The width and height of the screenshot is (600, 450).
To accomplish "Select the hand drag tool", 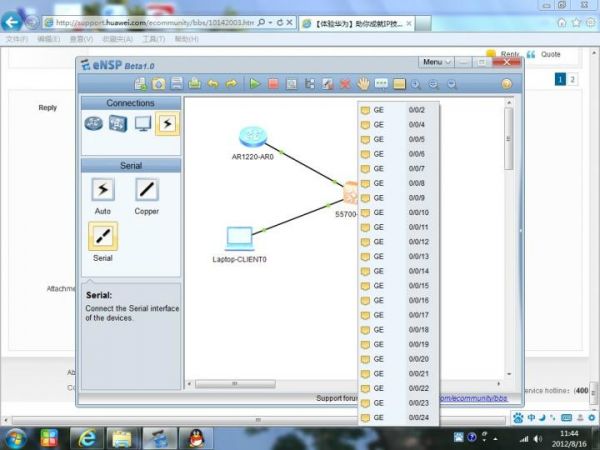I will (x=363, y=83).
